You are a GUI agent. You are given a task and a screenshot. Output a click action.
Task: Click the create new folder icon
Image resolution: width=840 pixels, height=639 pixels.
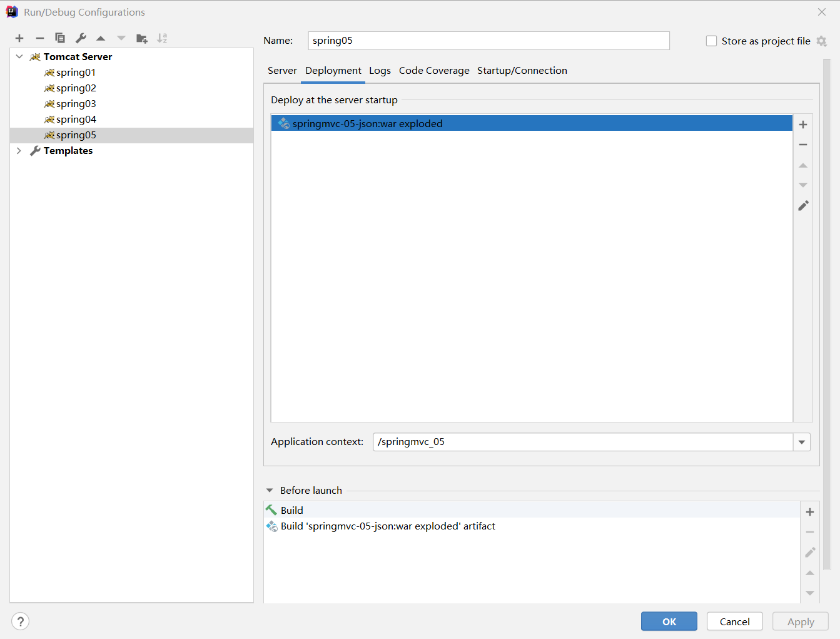142,38
